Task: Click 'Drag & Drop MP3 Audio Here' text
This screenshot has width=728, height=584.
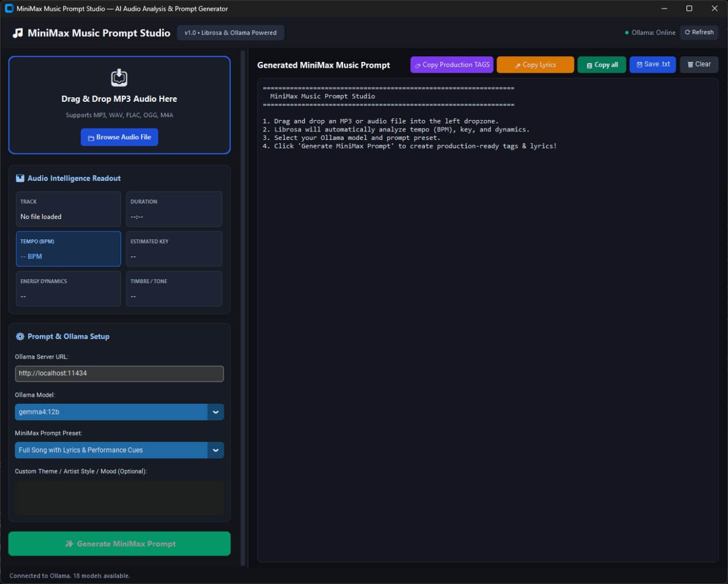Action: pos(119,99)
